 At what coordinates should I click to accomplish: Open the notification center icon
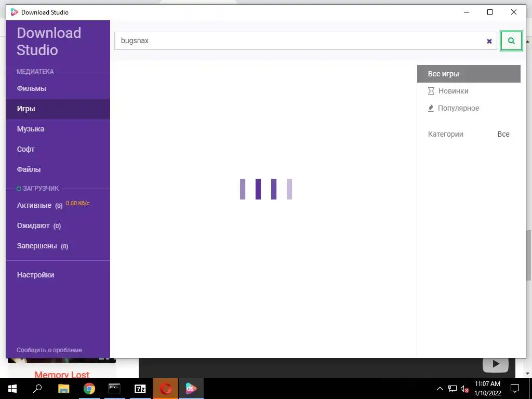(515, 389)
